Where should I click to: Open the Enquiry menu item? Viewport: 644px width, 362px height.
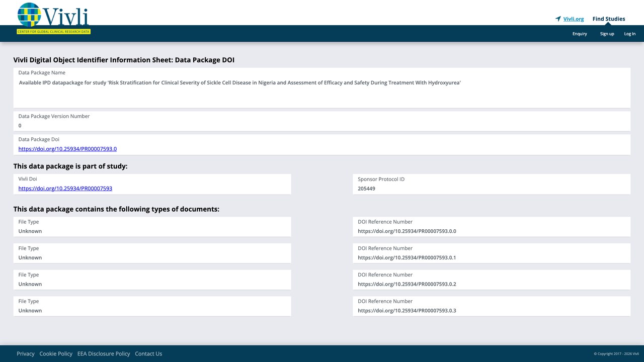(x=580, y=34)
